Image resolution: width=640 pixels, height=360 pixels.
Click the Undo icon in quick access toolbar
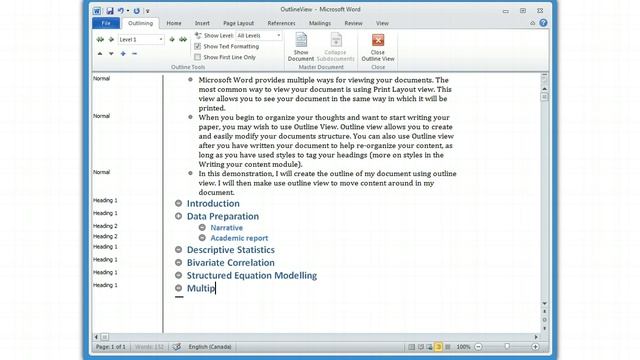coord(120,11)
